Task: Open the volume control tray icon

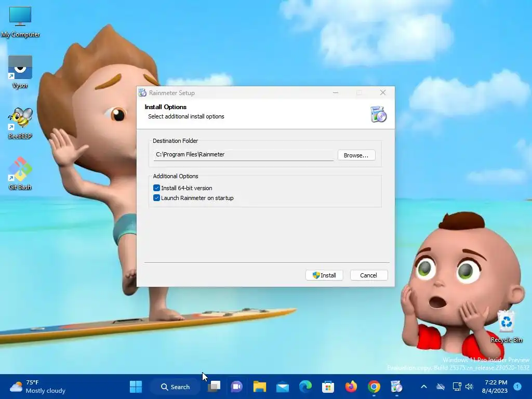Action: point(469,387)
